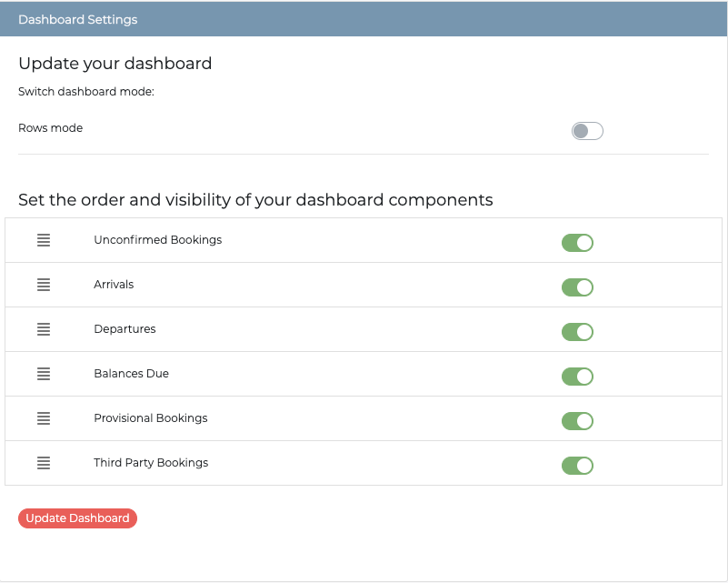728x583 pixels.
Task: Click the Arrivals row label
Action: [x=114, y=285]
